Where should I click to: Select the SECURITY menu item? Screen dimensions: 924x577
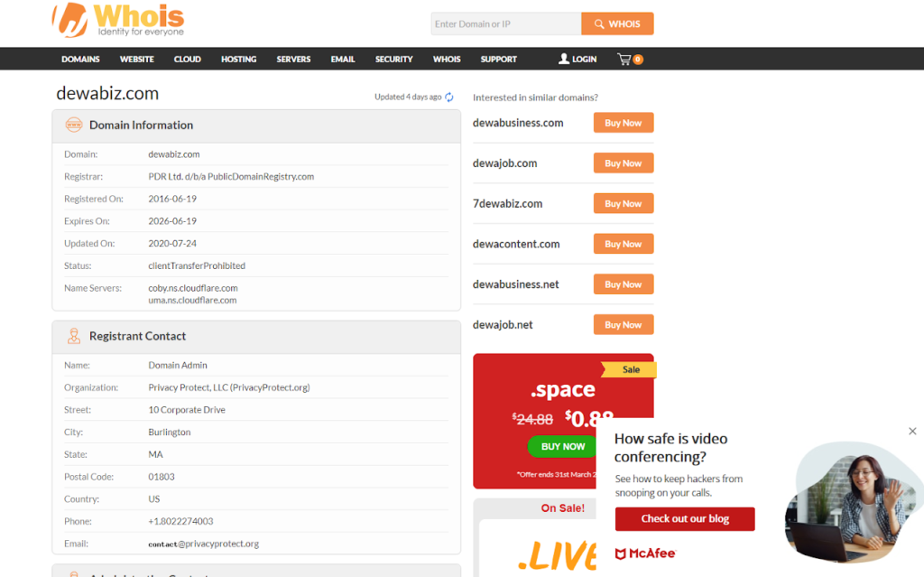(x=393, y=59)
